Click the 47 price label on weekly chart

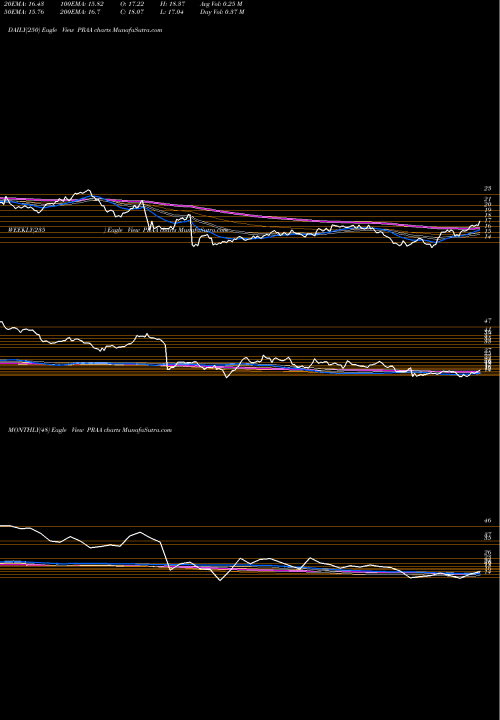(x=488, y=321)
